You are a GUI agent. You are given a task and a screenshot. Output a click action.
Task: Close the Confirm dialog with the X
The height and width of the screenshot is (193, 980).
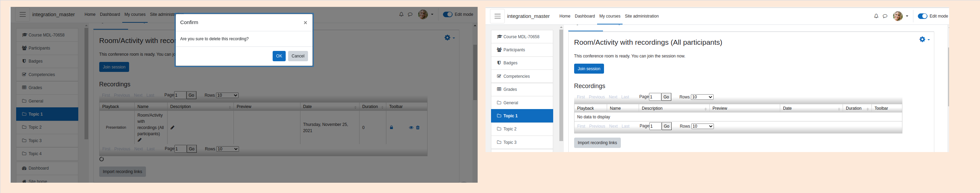pos(305,22)
